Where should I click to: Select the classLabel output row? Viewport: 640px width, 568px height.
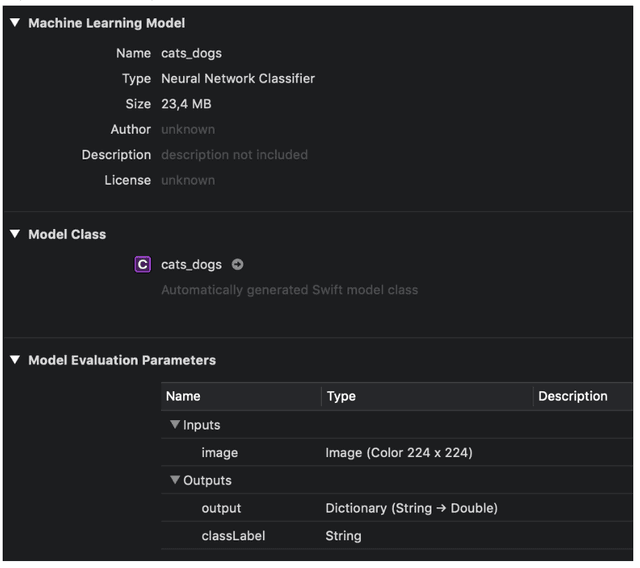233,536
